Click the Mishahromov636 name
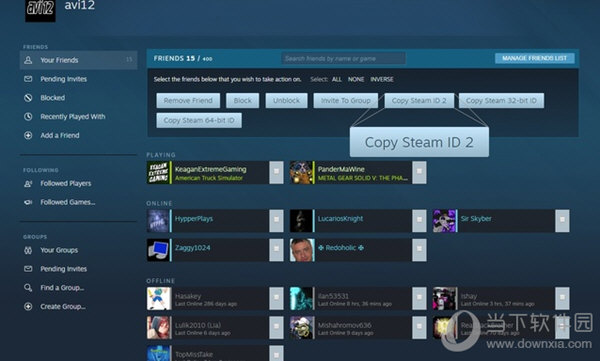 point(345,325)
